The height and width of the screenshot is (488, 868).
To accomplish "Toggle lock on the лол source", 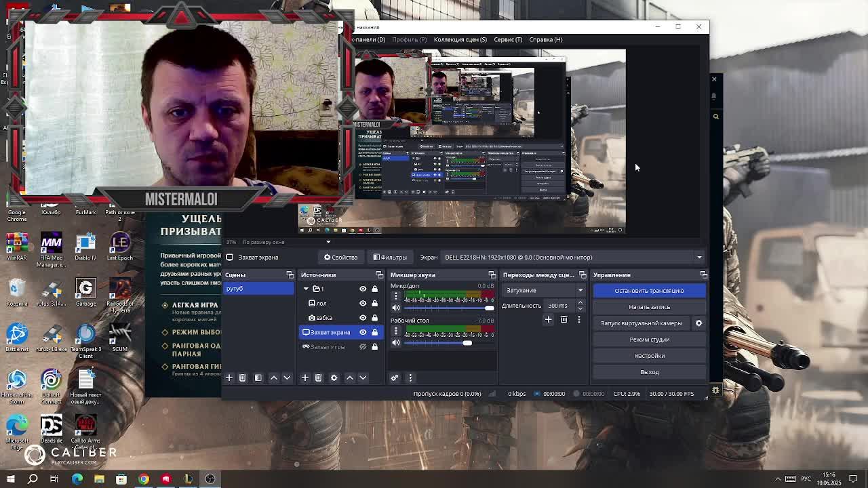I will click(x=374, y=304).
